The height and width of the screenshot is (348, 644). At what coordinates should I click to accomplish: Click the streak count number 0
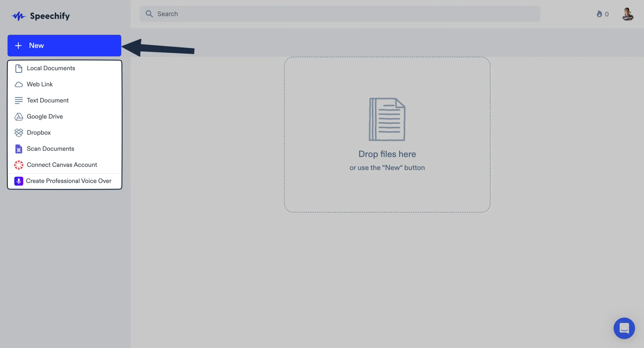[x=607, y=14]
